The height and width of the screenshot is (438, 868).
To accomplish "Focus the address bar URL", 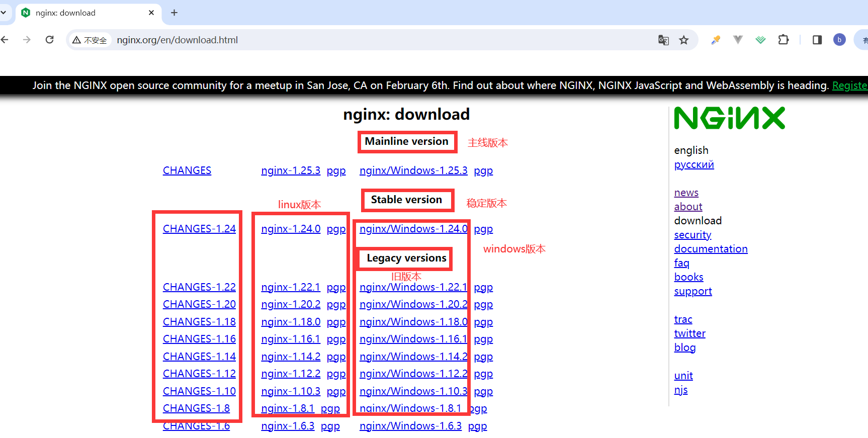I will [x=177, y=40].
